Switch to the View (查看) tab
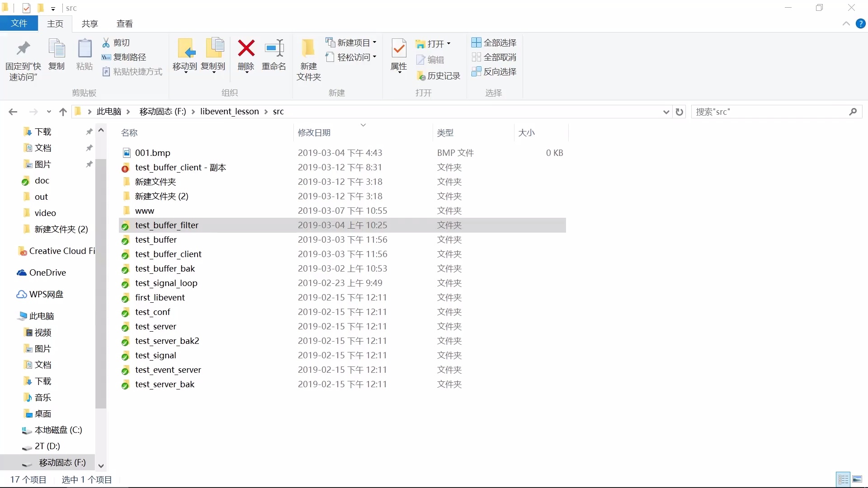Viewport: 868px width, 488px height. point(125,23)
